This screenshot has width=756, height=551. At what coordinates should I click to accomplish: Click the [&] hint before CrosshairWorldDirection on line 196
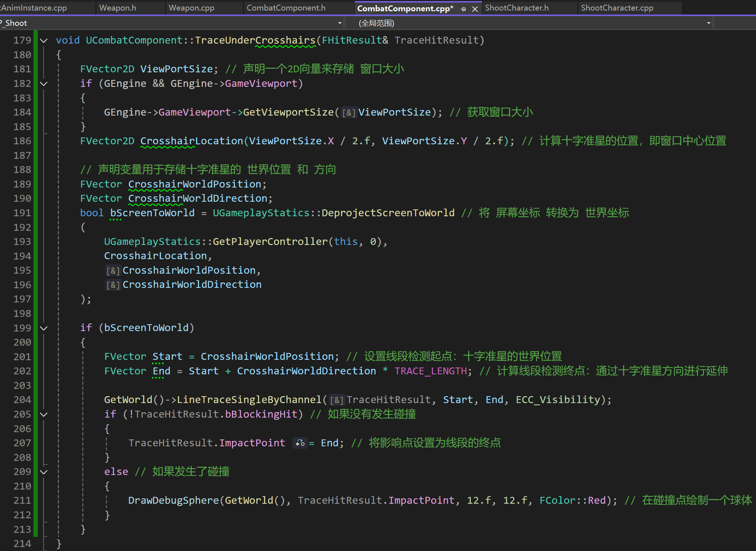click(113, 285)
